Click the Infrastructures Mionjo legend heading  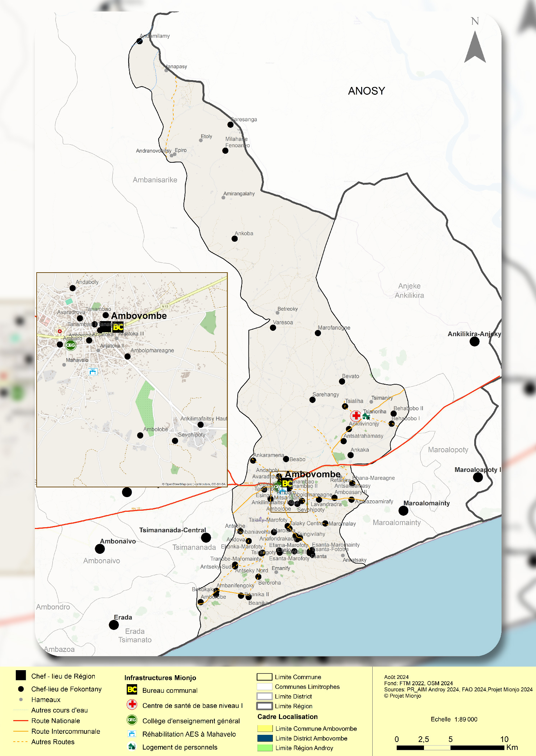[x=160, y=678]
